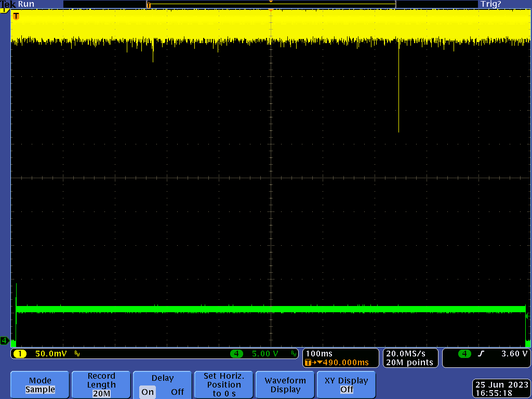Click the 3.60 V trigger level readout
This screenshot has height=399, width=532.
pos(514,354)
